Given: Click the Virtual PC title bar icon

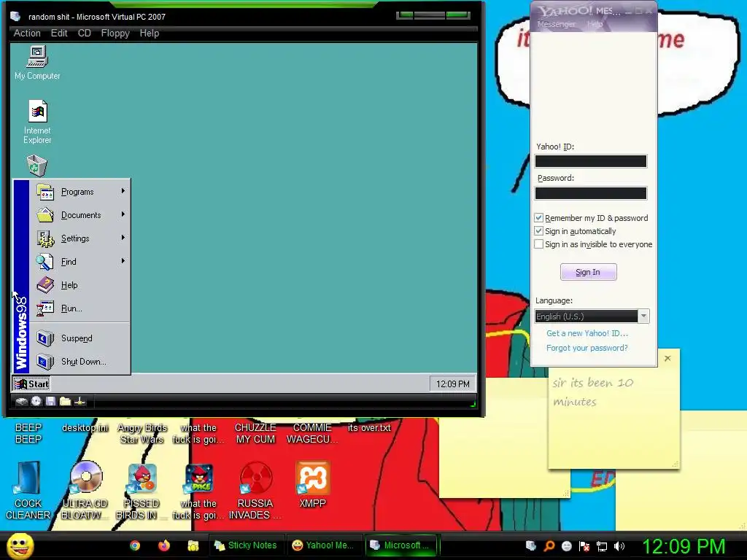Looking at the screenshot, I should (15, 17).
